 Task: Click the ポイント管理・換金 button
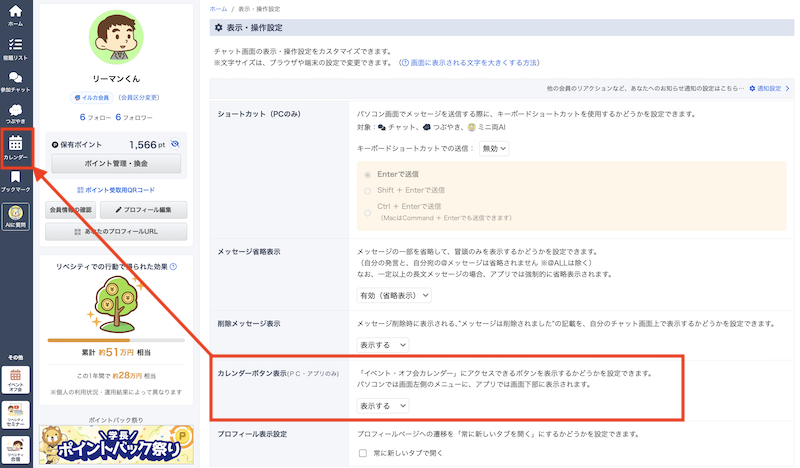(116, 164)
